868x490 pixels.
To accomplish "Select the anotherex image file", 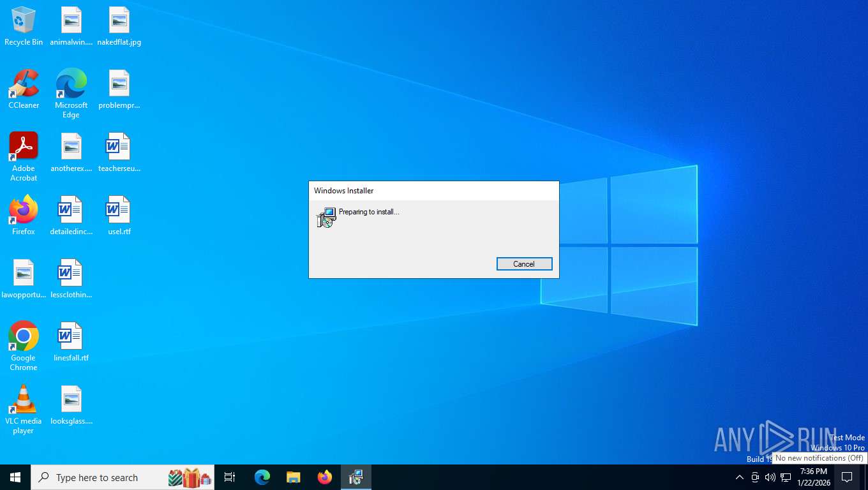I will [71, 152].
